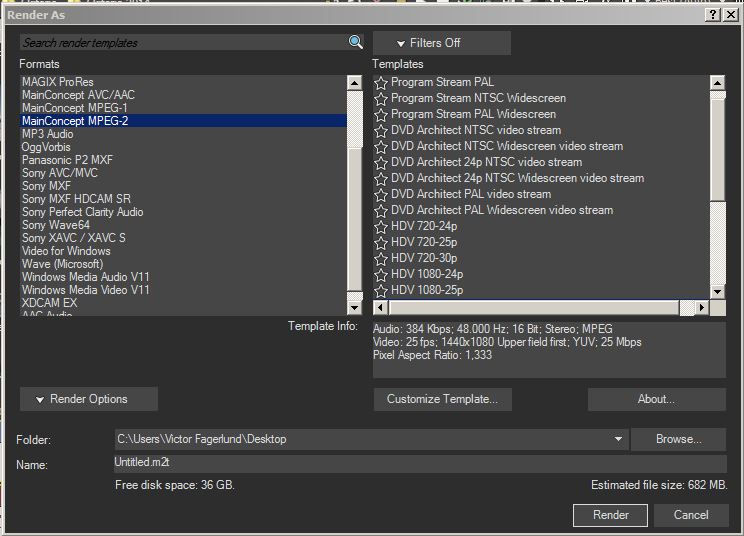Click the About button
Viewport: 744px width, 536px height.
coord(657,399)
